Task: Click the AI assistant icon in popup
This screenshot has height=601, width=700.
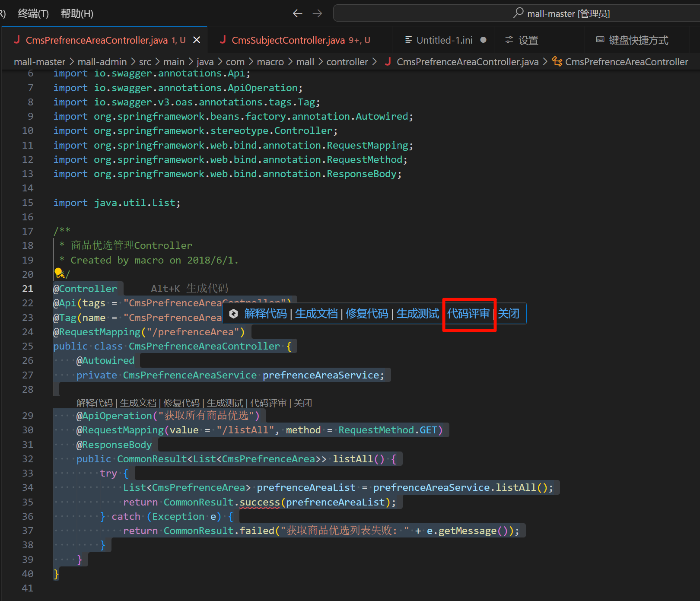Action: point(234,314)
